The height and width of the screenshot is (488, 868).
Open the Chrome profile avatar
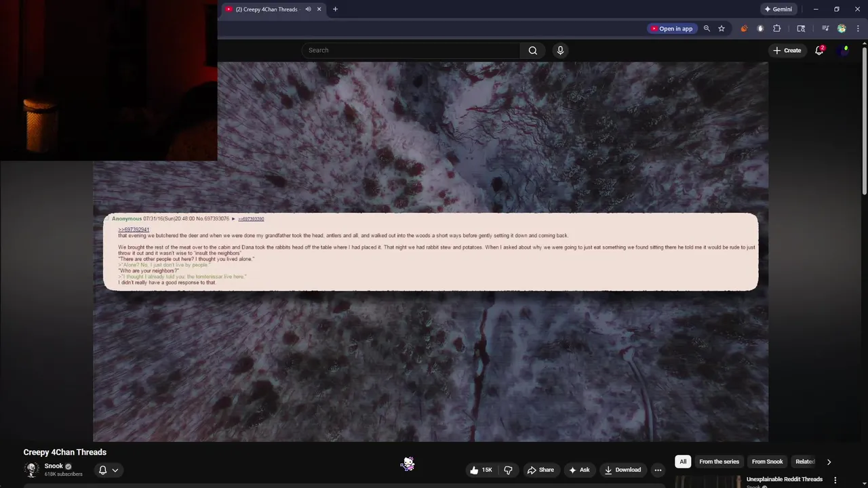point(842,28)
